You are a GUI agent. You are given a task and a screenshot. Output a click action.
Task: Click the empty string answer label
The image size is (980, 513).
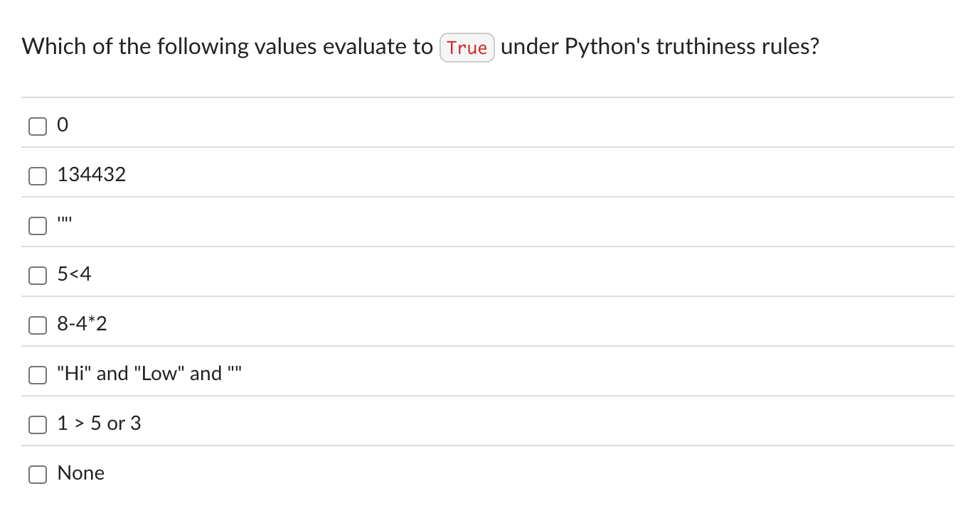63,222
